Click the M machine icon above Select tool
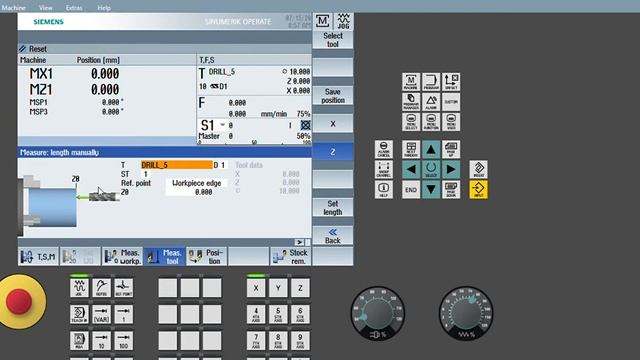The width and height of the screenshot is (640, 360). point(322,21)
